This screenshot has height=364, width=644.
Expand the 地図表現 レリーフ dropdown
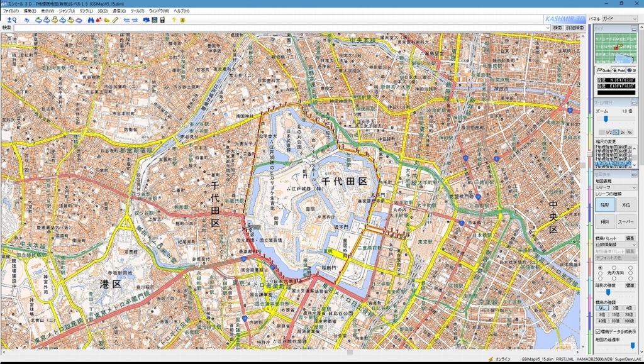pyautogui.click(x=616, y=187)
